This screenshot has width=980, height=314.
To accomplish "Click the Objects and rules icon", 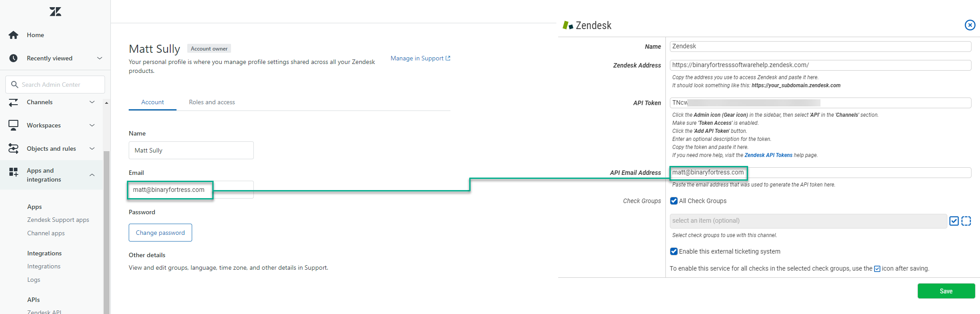I will (13, 149).
